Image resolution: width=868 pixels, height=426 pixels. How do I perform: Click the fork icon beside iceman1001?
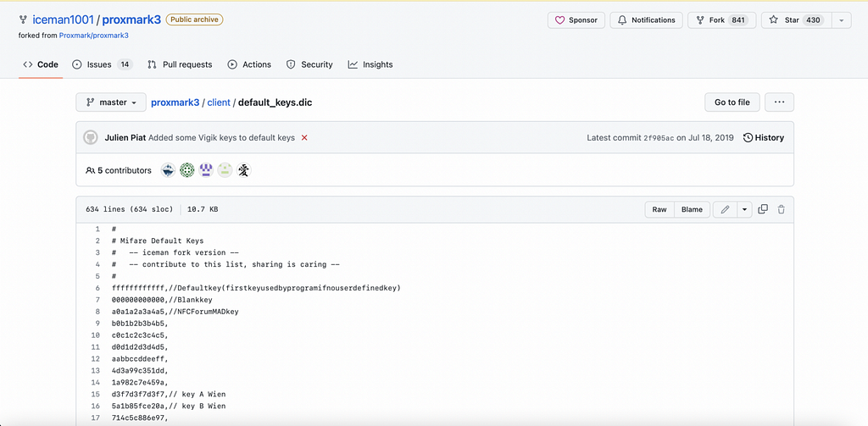[23, 20]
